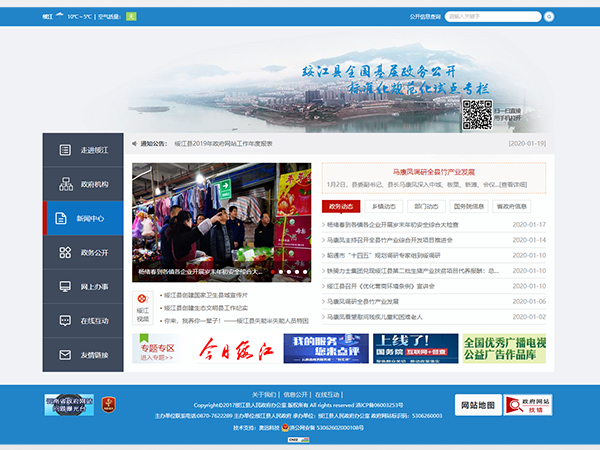This screenshot has width=600, height=450.
Task: Open the 在线互动 sidebar menu label
Action: coord(94,321)
